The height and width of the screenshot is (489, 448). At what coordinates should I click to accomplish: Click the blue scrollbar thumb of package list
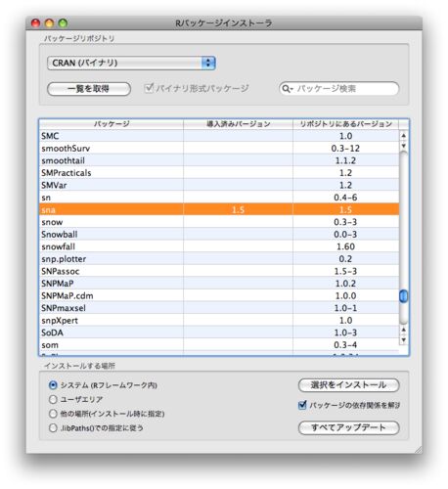404,296
